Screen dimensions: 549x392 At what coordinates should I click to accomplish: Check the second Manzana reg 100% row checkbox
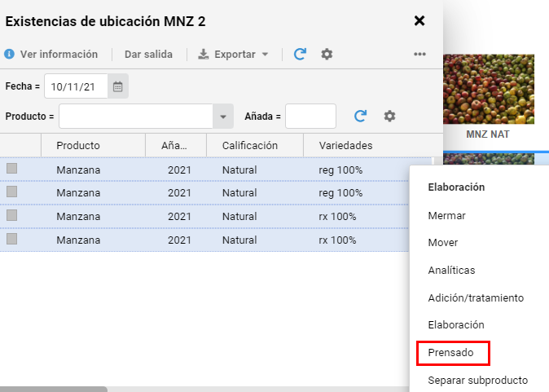(x=12, y=192)
